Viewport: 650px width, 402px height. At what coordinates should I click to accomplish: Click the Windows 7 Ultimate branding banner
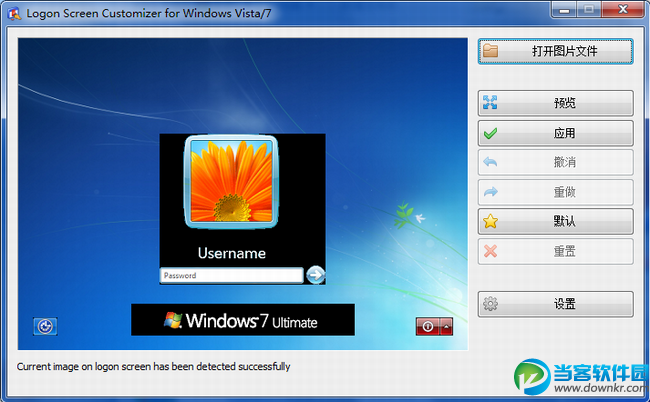click(243, 320)
